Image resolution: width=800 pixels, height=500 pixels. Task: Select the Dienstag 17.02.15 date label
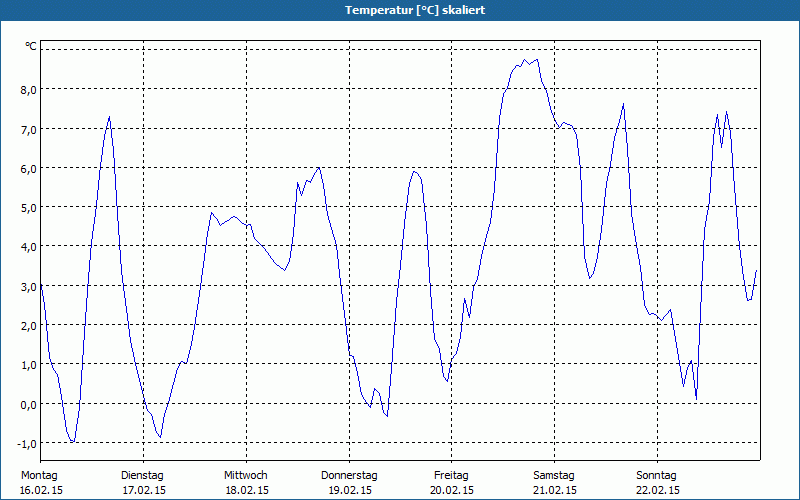[x=143, y=483]
